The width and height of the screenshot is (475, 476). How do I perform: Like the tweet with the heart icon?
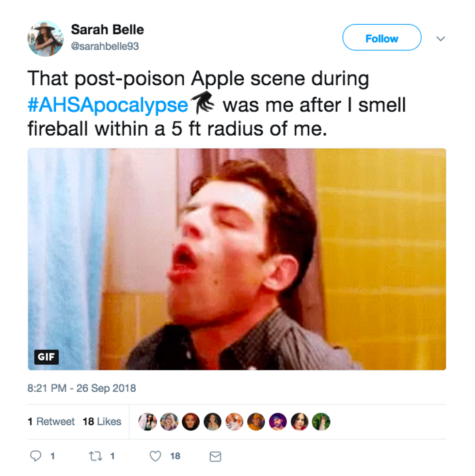[155, 456]
